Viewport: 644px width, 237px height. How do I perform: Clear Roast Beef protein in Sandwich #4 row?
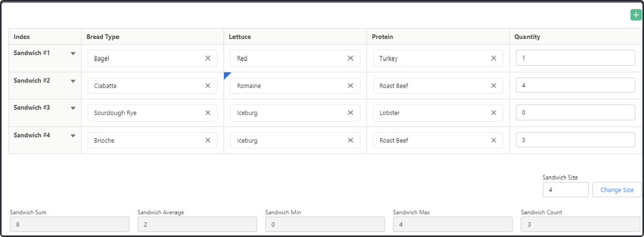[x=493, y=140]
